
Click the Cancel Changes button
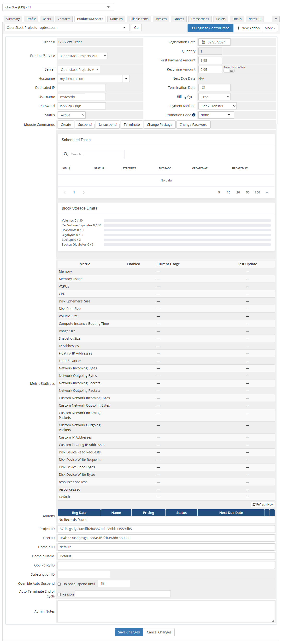tap(159, 632)
